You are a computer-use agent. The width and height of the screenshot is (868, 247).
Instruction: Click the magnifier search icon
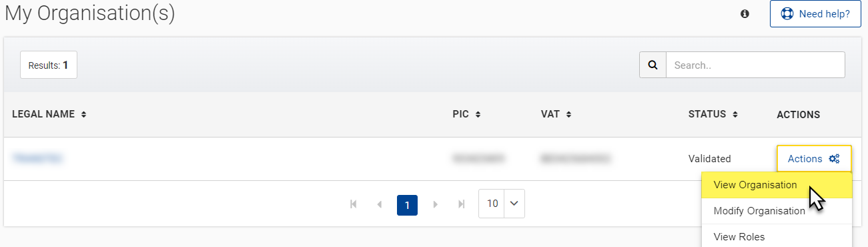[653, 65]
